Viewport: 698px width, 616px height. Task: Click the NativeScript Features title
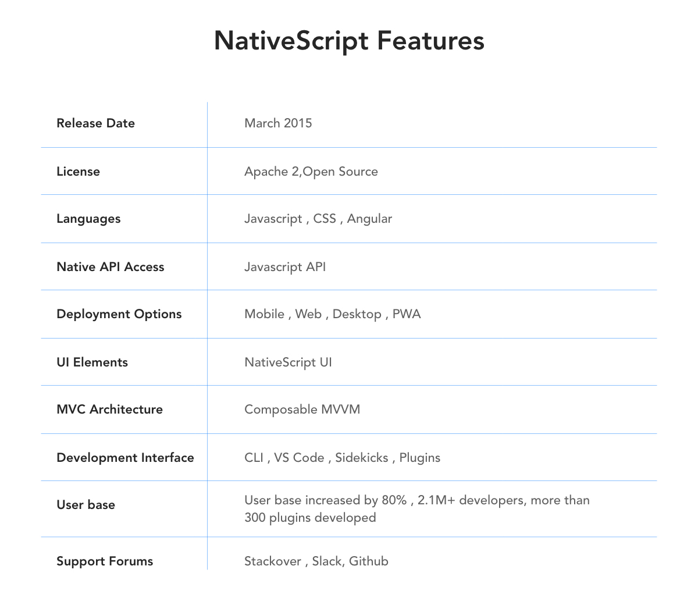coord(349,41)
